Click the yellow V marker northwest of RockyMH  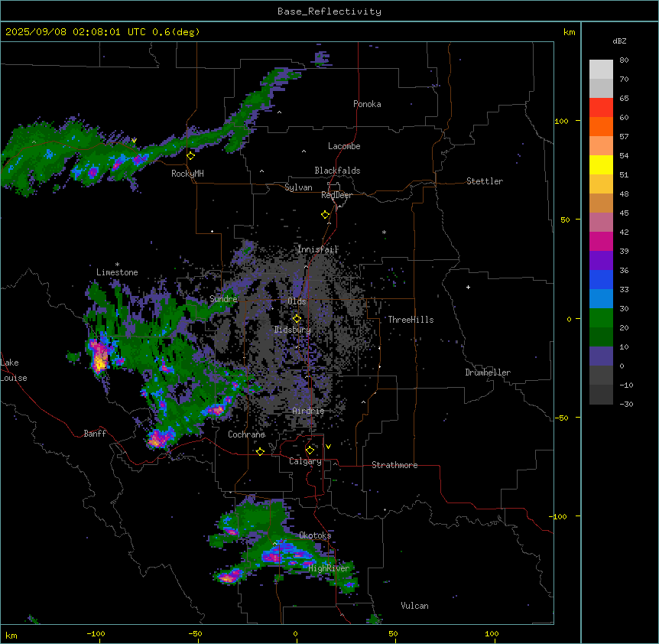point(134,141)
